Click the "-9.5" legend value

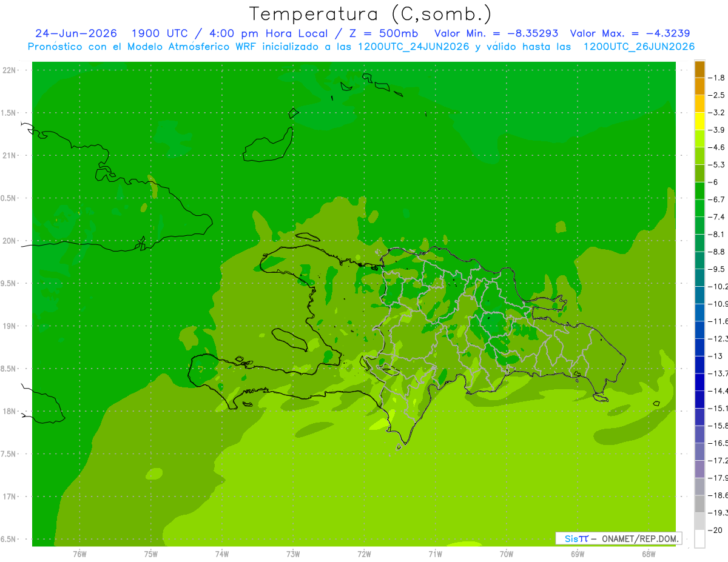click(716, 269)
